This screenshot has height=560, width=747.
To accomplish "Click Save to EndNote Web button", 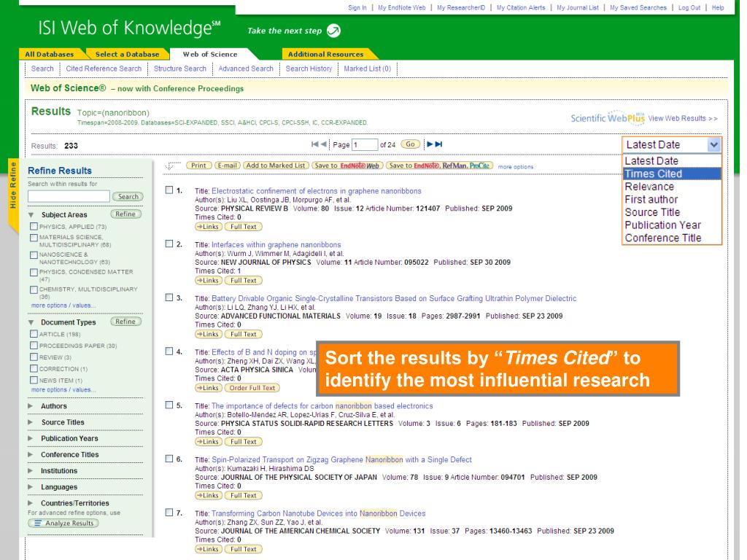I will [347, 166].
